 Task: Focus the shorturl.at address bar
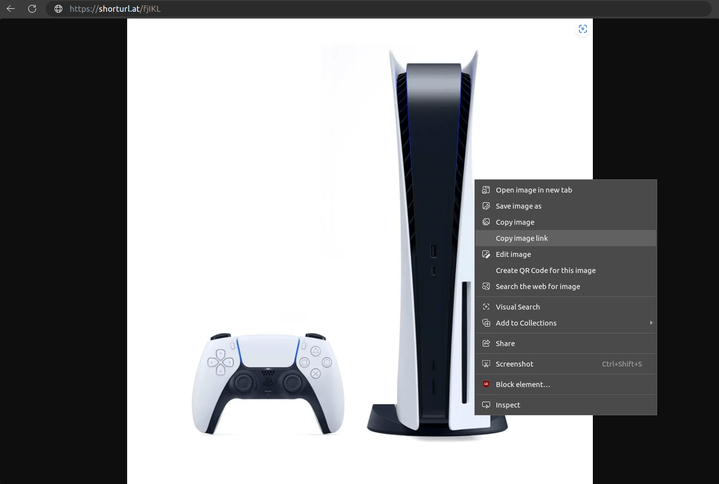pos(378,9)
